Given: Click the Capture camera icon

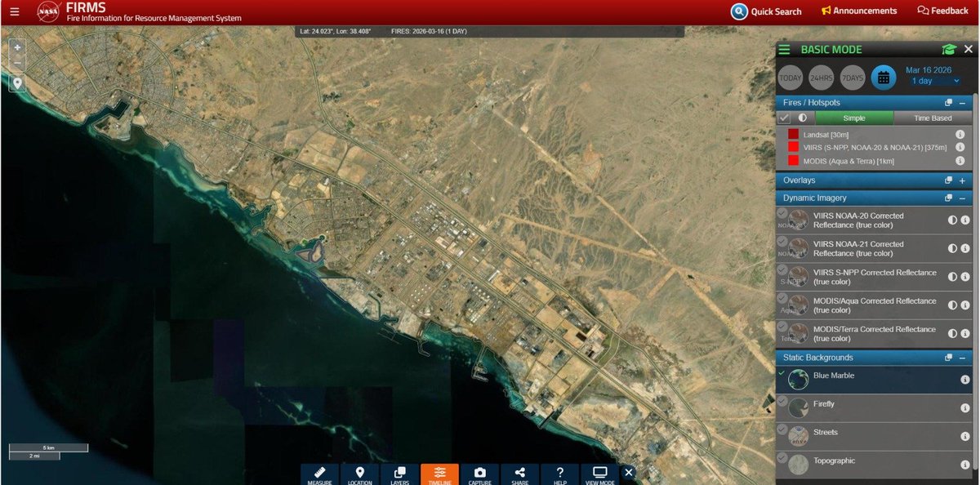Looking at the screenshot, I should [479, 474].
